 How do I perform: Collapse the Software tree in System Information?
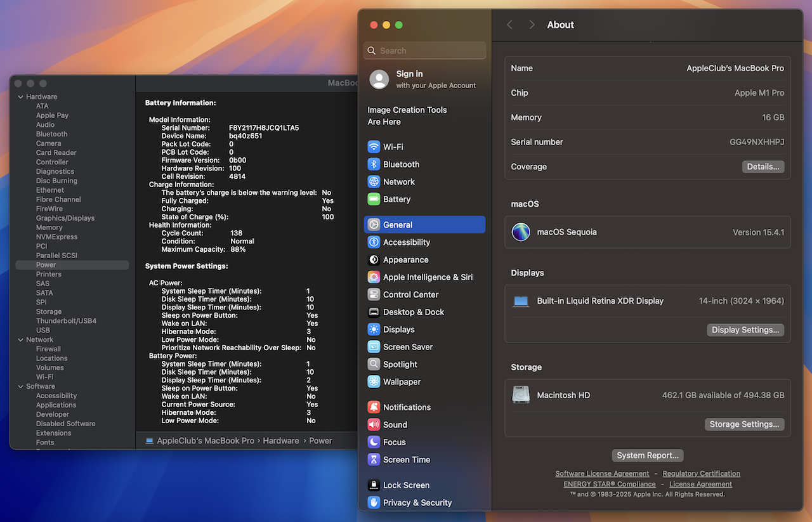click(x=20, y=386)
